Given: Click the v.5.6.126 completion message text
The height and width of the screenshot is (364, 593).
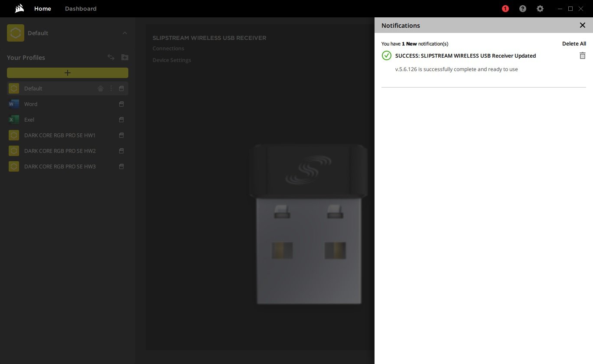Looking at the screenshot, I should pos(456,69).
